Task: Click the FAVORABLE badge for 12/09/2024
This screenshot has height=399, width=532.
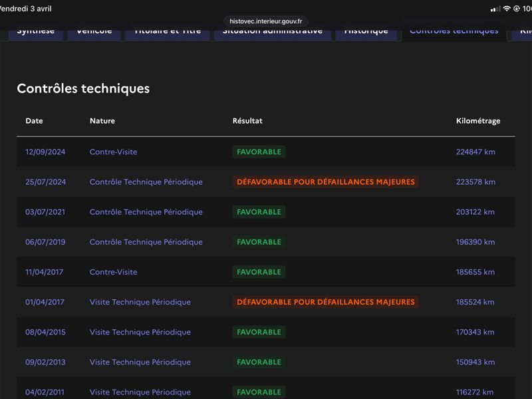Action: point(259,152)
